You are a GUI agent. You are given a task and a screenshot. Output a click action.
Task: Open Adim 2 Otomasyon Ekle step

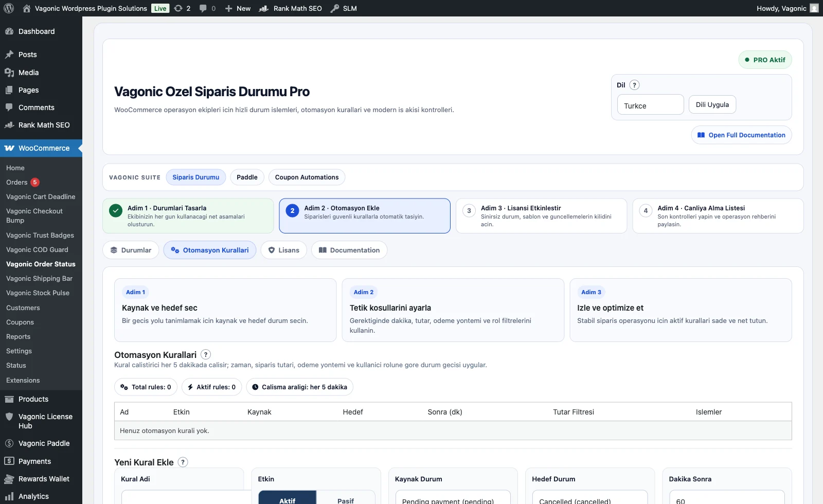click(365, 216)
